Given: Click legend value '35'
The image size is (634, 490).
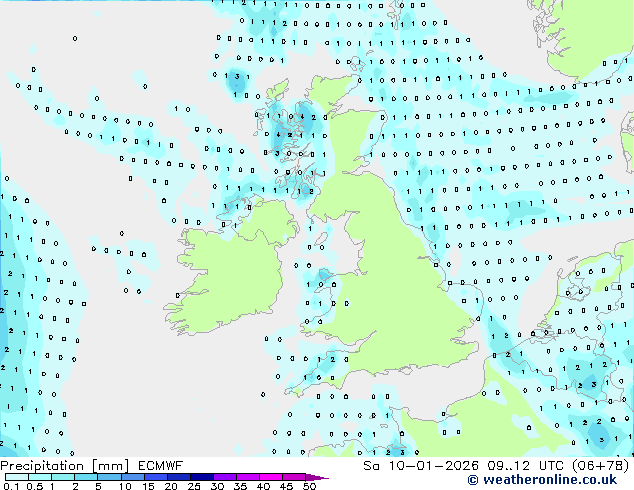Looking at the screenshot, I should [240, 486].
